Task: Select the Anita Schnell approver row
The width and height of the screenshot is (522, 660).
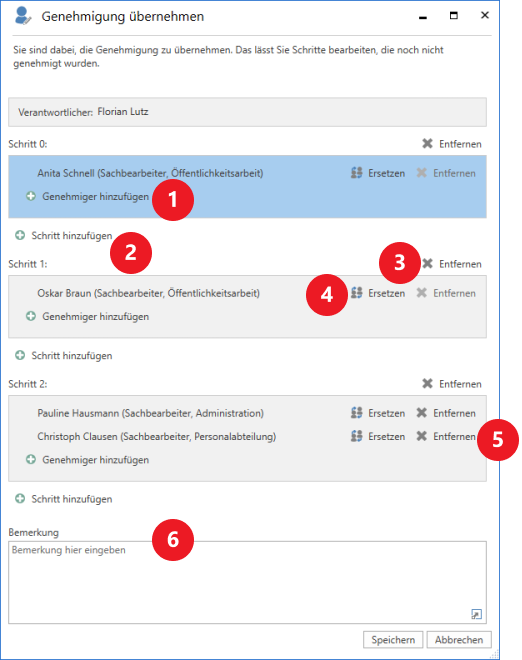Action: point(150,173)
